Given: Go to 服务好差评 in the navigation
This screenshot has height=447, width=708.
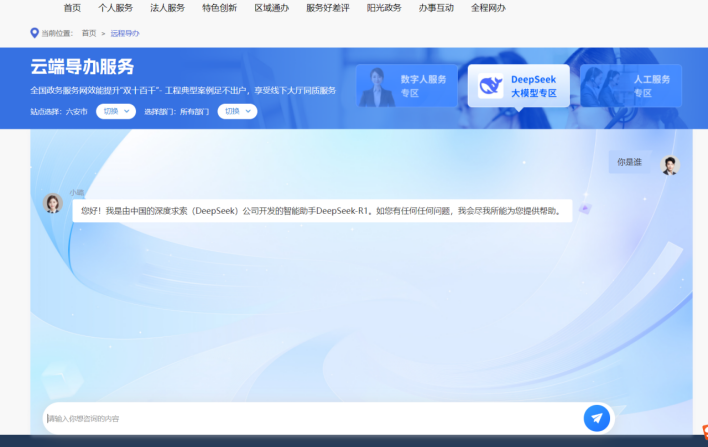Looking at the screenshot, I should (328, 8).
